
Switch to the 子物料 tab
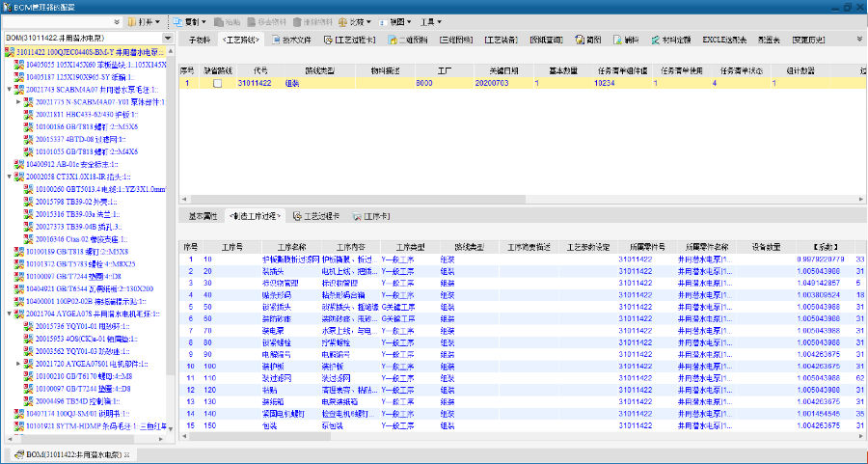pyautogui.click(x=199, y=41)
